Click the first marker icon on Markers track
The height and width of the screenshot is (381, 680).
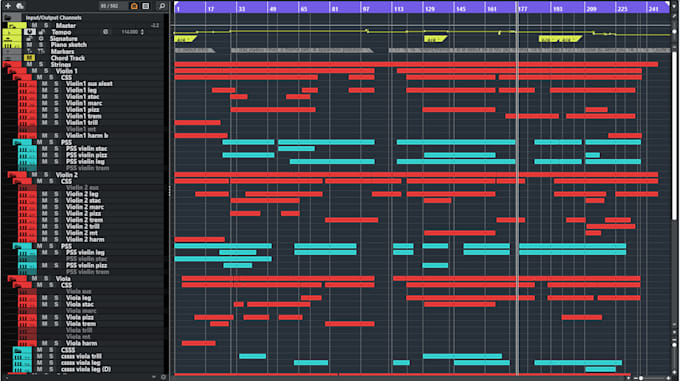coord(29,52)
